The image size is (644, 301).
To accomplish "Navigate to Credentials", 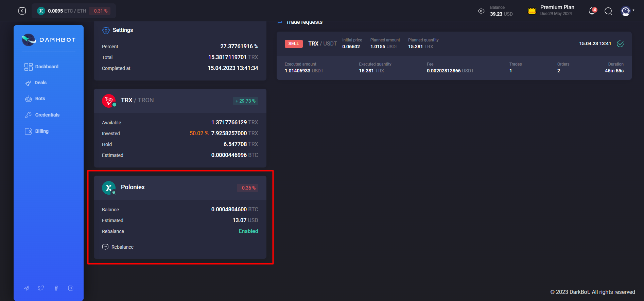I will coord(42,115).
